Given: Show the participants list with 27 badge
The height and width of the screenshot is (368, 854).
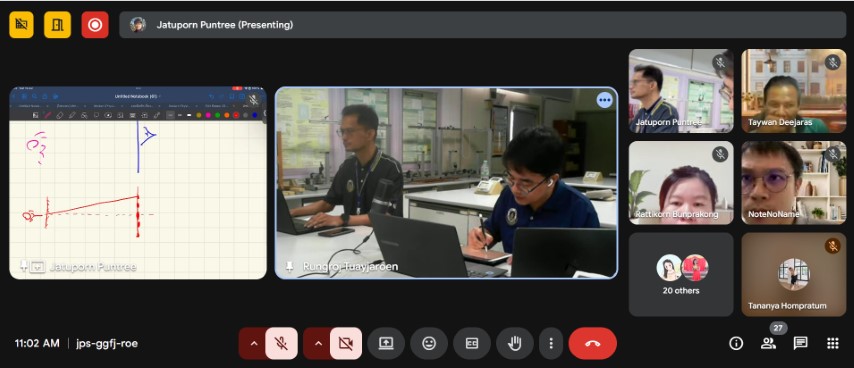Looking at the screenshot, I should coord(768,343).
